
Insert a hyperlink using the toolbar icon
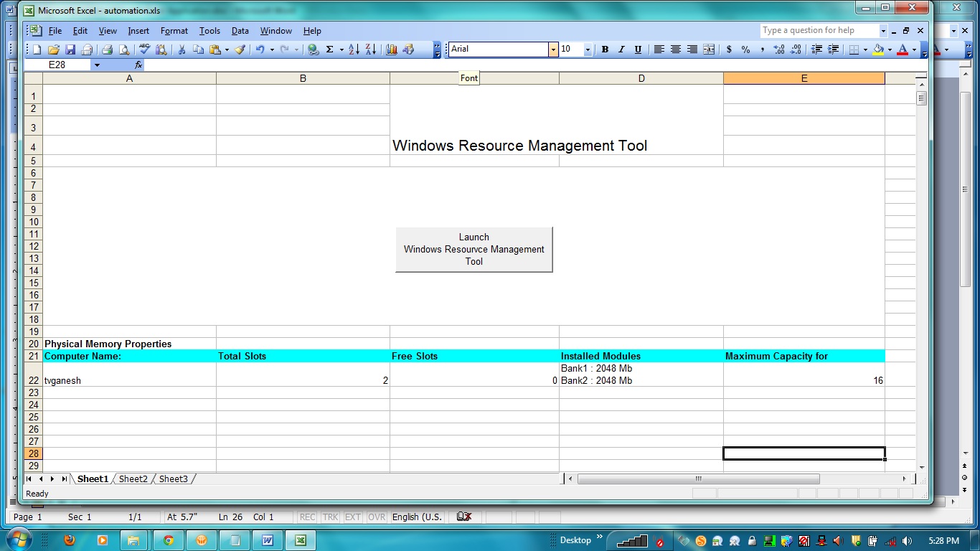point(314,49)
